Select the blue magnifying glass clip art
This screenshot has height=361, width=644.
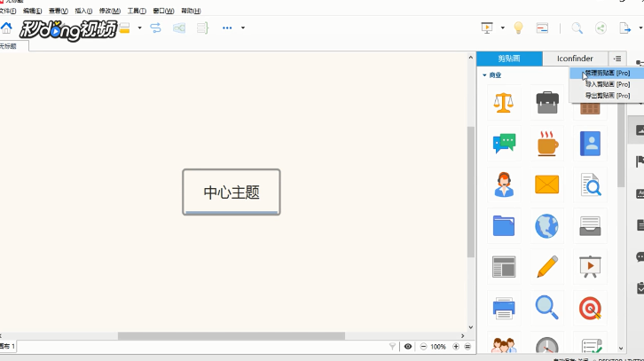click(x=547, y=308)
